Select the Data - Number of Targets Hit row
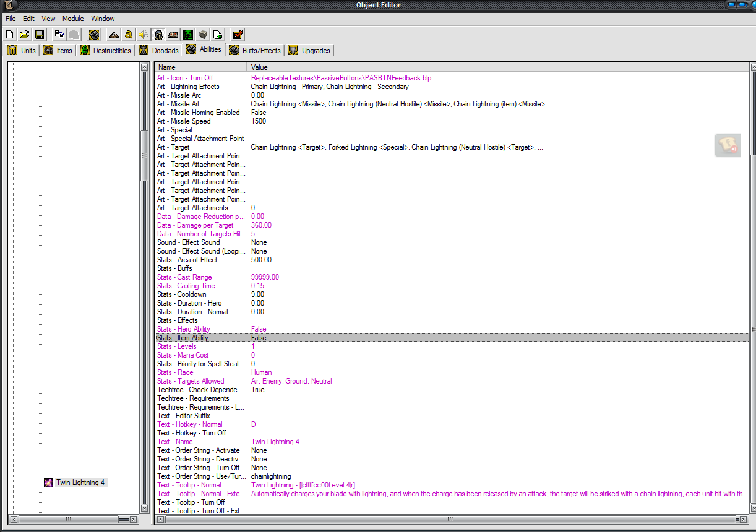 pos(452,234)
